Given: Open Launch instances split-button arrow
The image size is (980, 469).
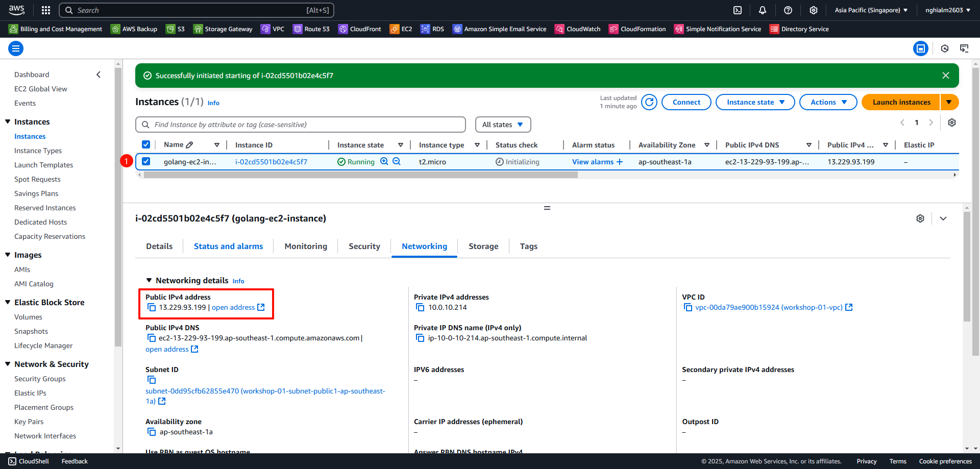Looking at the screenshot, I should coord(949,102).
